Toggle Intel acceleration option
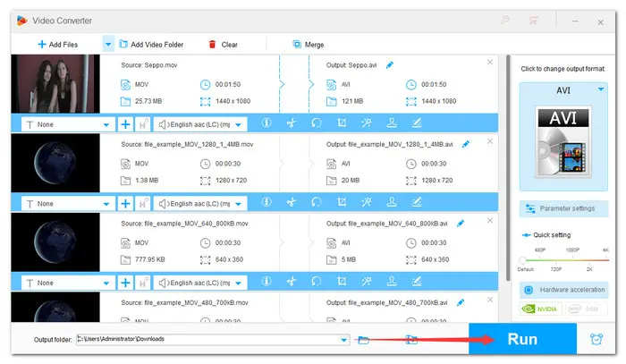 point(586,309)
